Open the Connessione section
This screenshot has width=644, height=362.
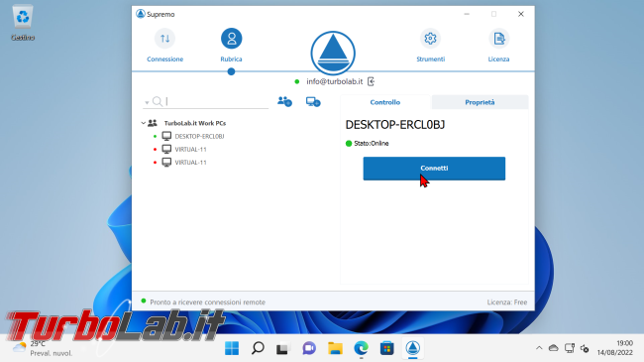coord(165,46)
